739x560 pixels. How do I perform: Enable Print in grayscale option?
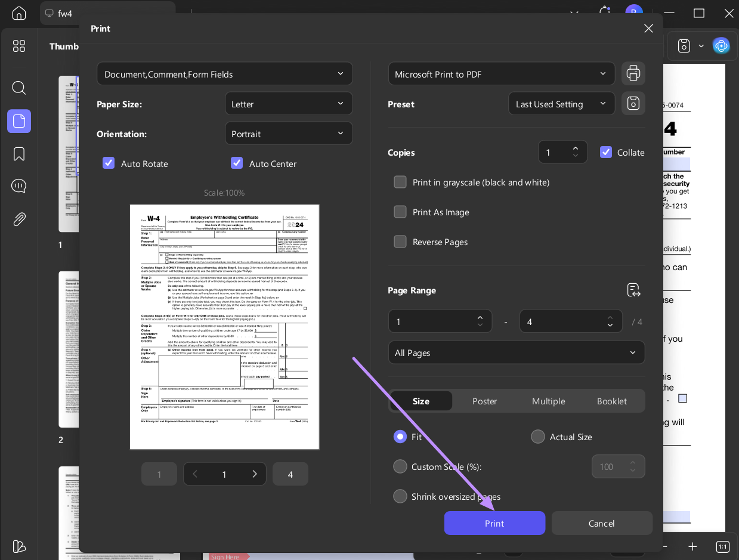tap(400, 182)
